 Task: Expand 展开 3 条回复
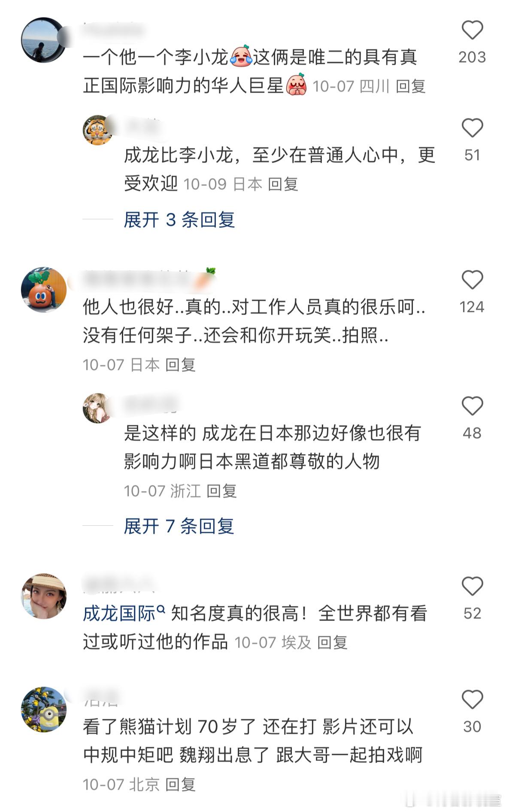179,220
